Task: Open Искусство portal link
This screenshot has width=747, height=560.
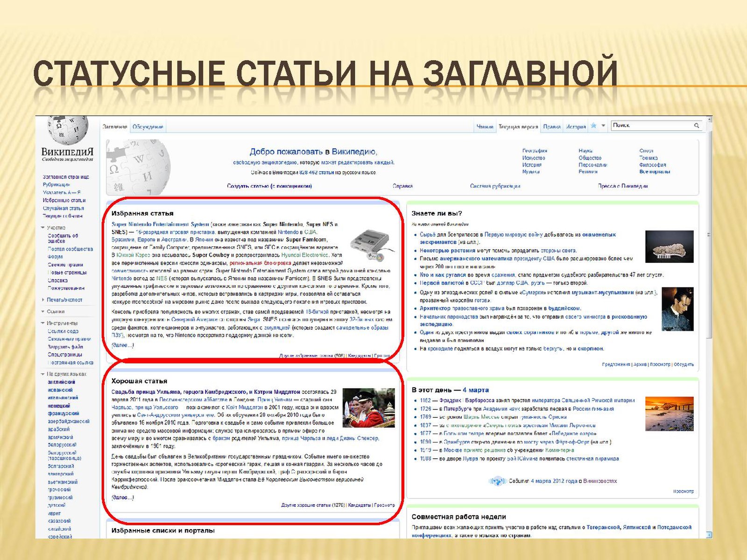Action: [x=534, y=158]
